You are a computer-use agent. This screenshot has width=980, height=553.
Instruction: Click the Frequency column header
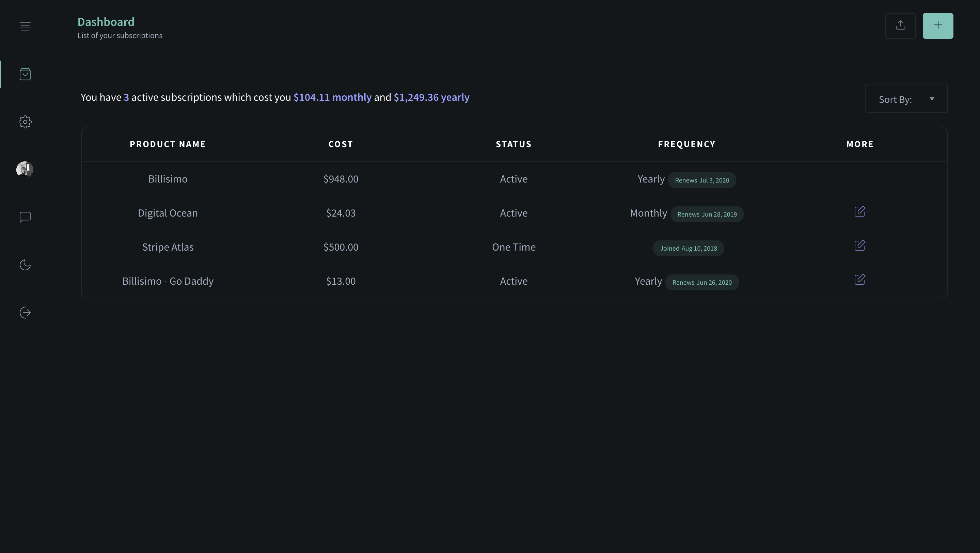pos(686,144)
